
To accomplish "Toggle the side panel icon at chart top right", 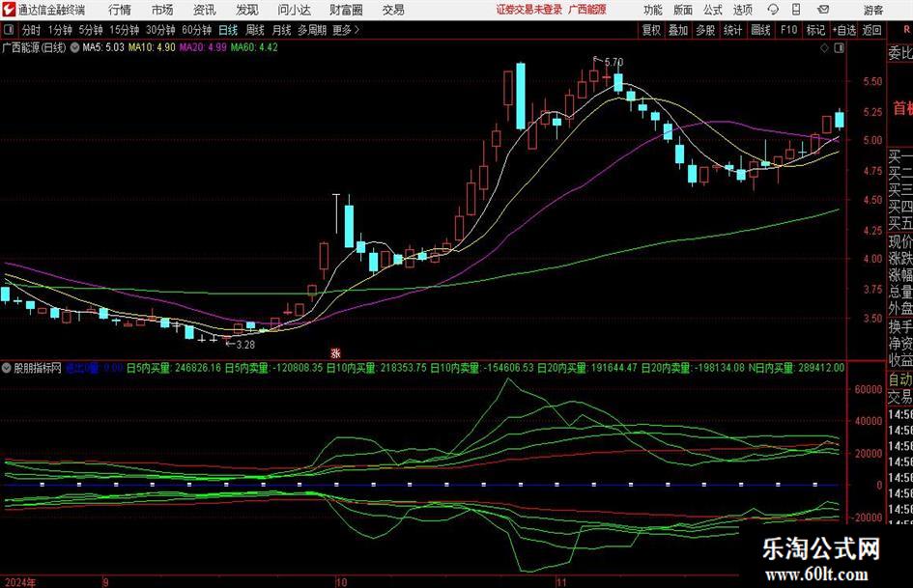I will tap(839, 48).
